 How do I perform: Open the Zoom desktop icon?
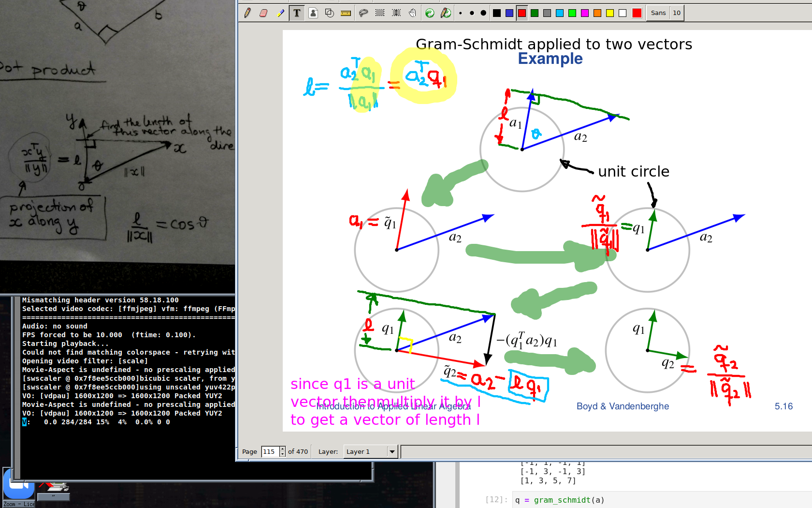[18, 486]
